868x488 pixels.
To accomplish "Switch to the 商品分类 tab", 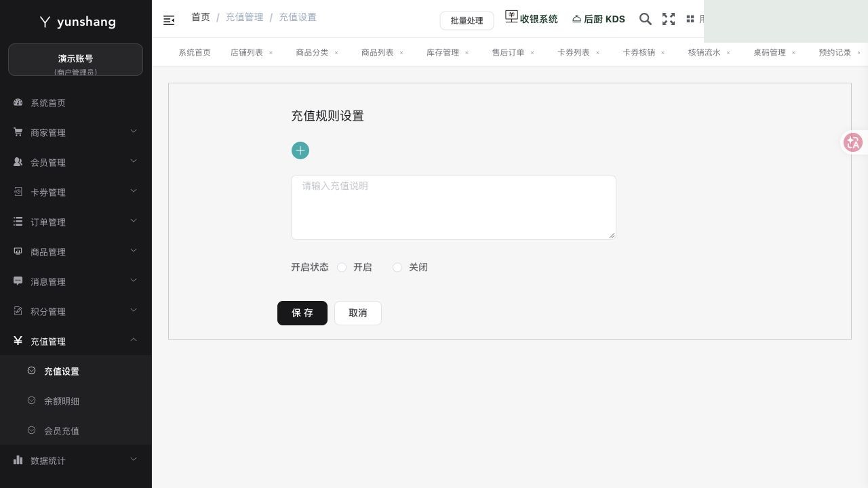I will coord(312,52).
